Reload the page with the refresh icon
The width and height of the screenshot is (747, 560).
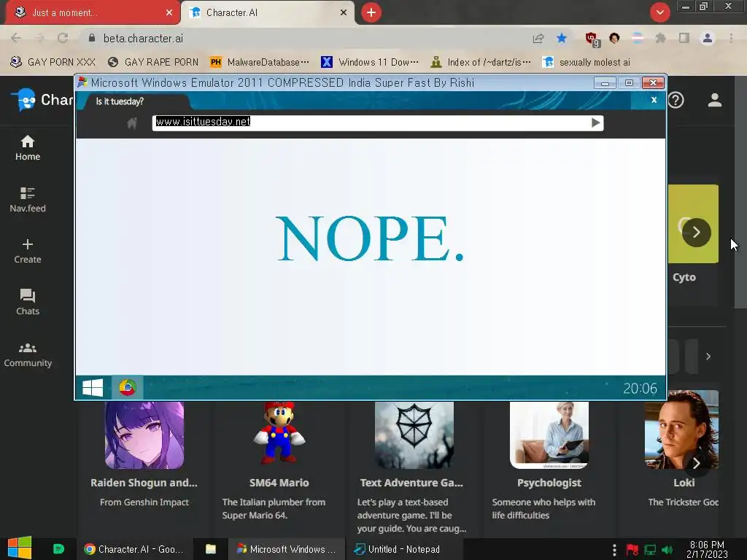tap(63, 38)
